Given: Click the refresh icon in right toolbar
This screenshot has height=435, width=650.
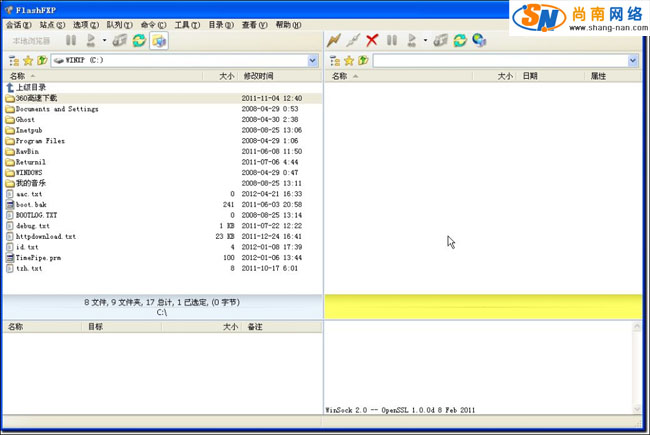Looking at the screenshot, I should pos(460,41).
